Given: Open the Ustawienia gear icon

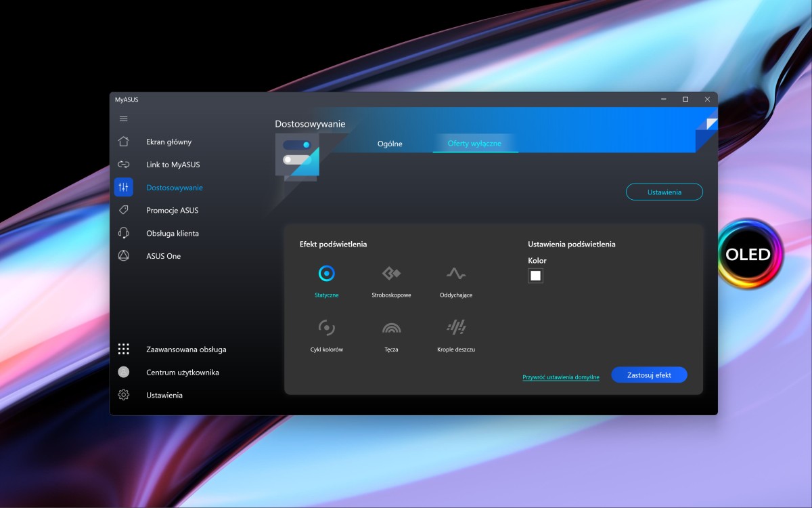Looking at the screenshot, I should click(124, 395).
